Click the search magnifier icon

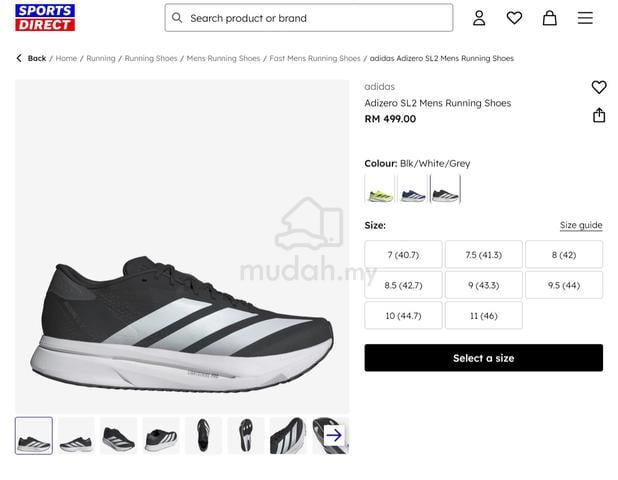[x=177, y=18]
